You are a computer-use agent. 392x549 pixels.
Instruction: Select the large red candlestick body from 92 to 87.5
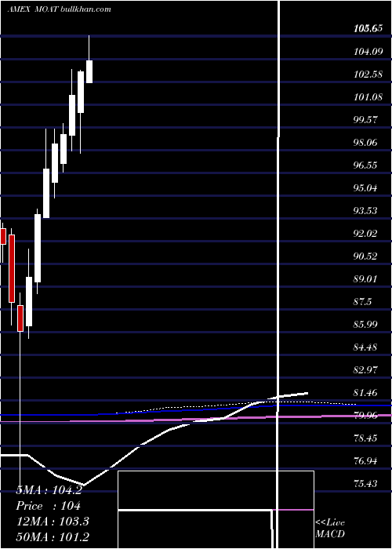12,268
